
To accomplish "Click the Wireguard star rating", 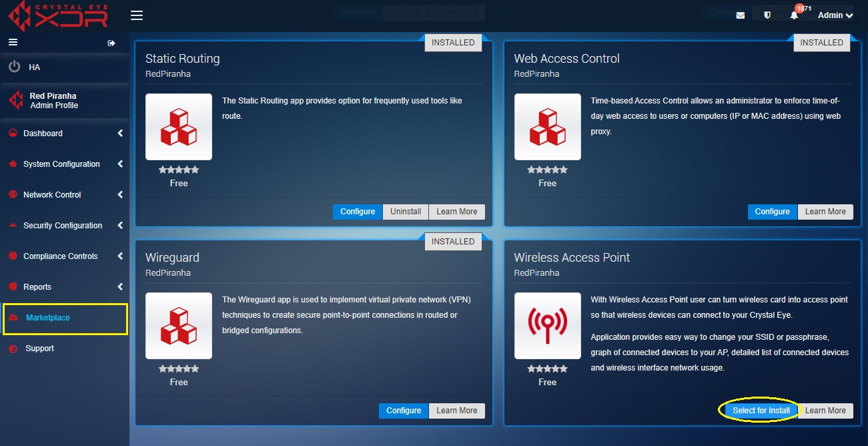I will tap(179, 369).
